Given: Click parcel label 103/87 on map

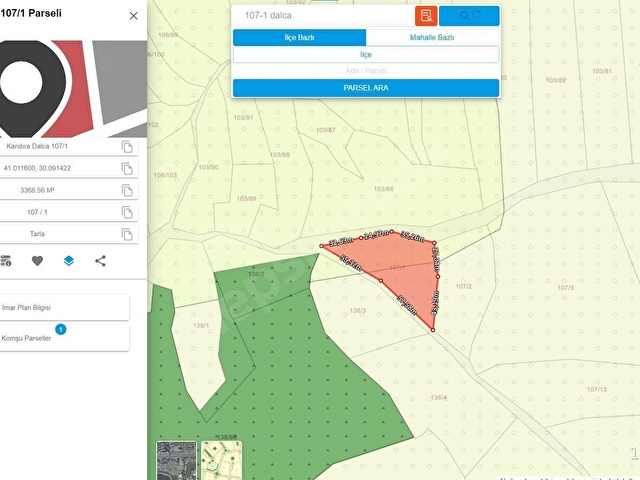Looking at the screenshot, I should pos(326,130).
